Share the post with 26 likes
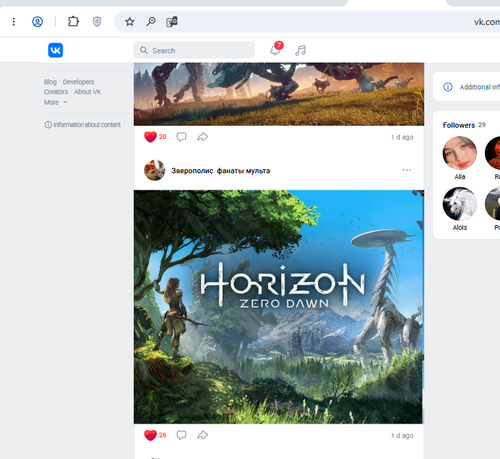This screenshot has height=459, width=500. (202, 435)
